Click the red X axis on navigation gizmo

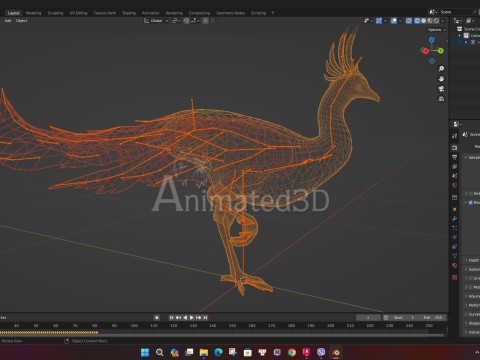point(425,51)
